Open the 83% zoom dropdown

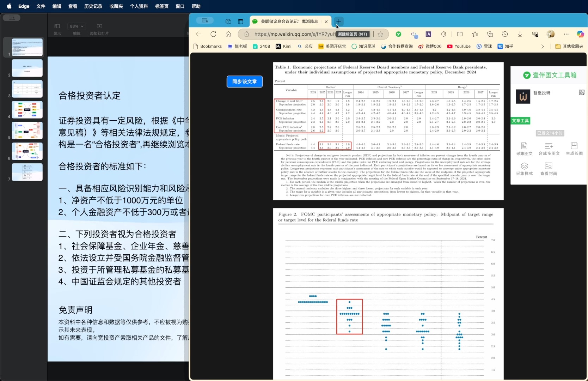point(76,26)
